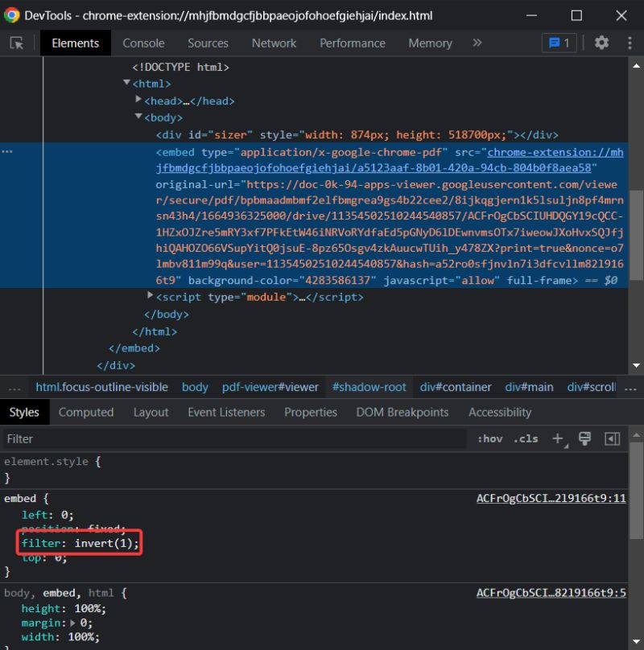
Task: Follow the ACFrOgCbSCI stylesheet link
Action: (x=551, y=498)
